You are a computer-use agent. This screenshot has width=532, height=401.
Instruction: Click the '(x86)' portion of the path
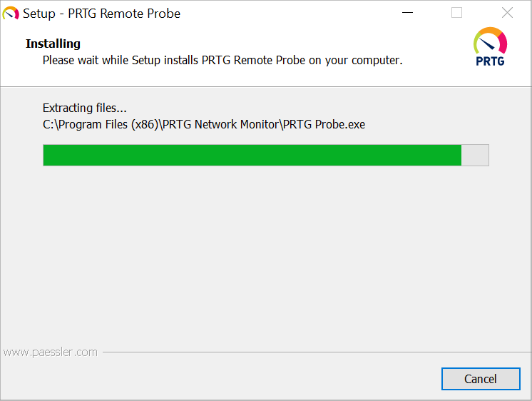(x=145, y=124)
